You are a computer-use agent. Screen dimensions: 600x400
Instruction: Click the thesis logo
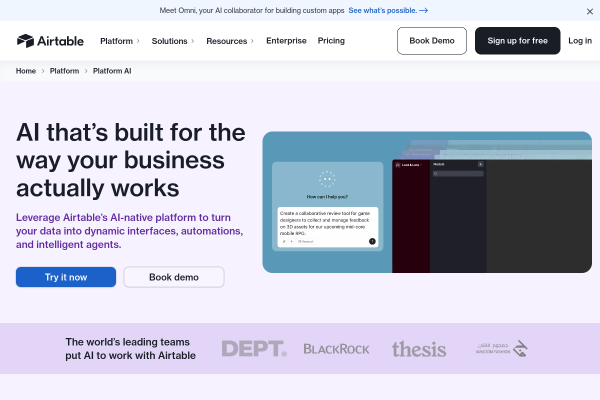[x=419, y=349]
